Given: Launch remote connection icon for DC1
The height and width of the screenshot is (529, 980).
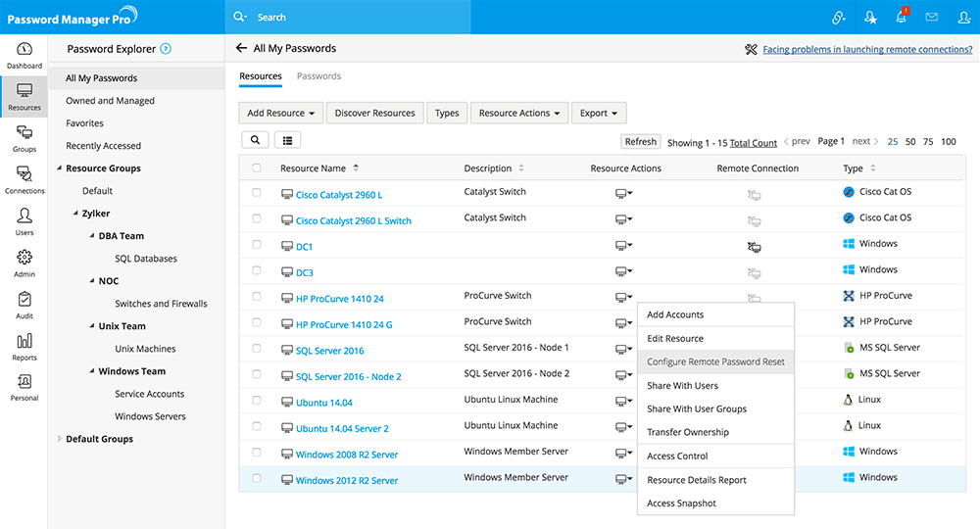Looking at the screenshot, I should click(x=754, y=247).
